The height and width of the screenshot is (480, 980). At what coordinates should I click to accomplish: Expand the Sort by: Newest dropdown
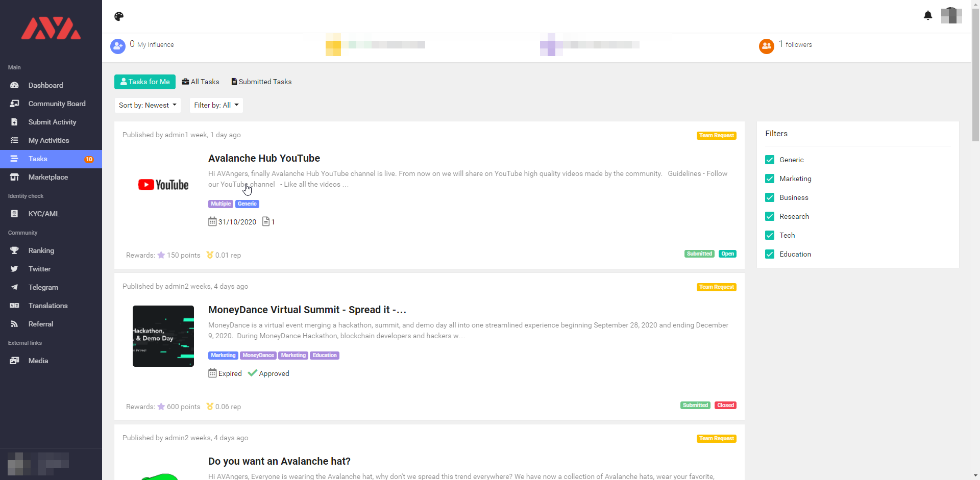pos(148,105)
